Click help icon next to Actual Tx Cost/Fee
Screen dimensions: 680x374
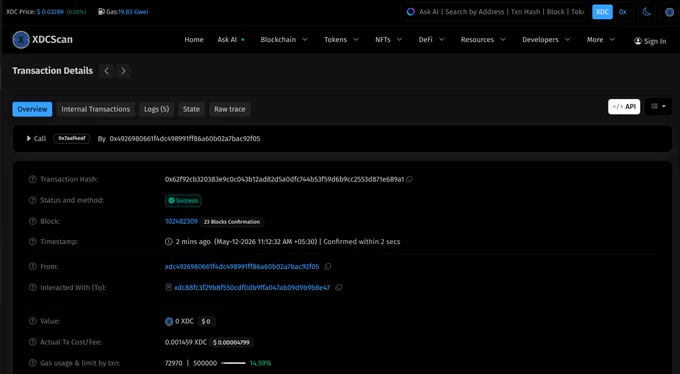click(x=33, y=342)
